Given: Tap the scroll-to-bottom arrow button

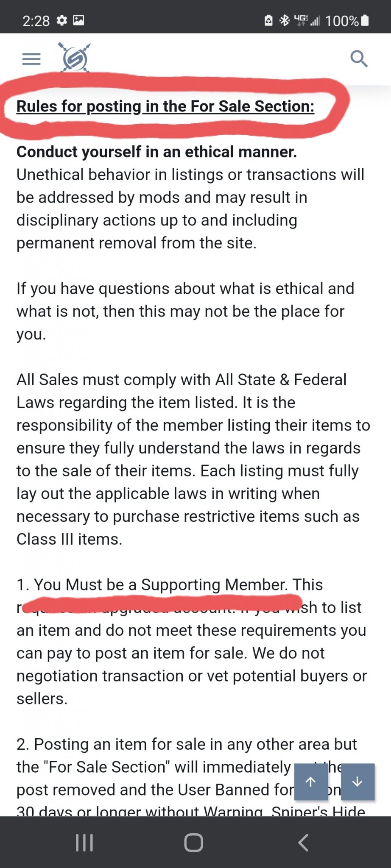Looking at the screenshot, I should pos(357,782).
